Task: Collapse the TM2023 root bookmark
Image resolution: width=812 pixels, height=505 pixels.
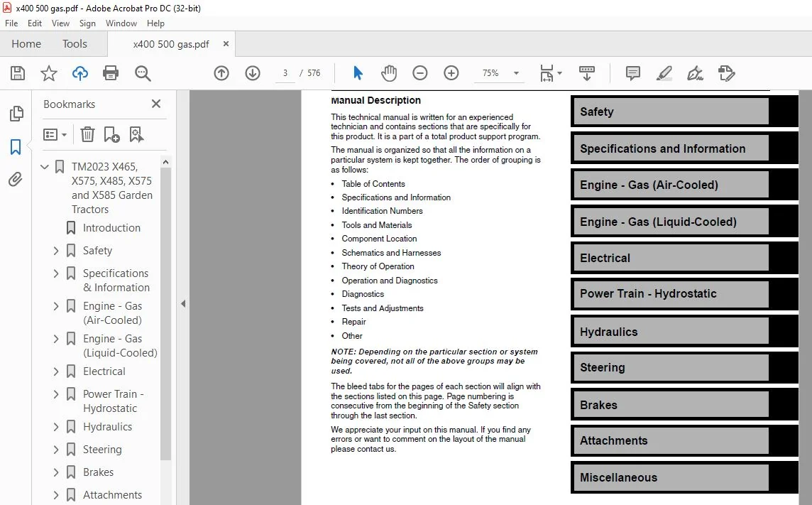Action: 45,166
